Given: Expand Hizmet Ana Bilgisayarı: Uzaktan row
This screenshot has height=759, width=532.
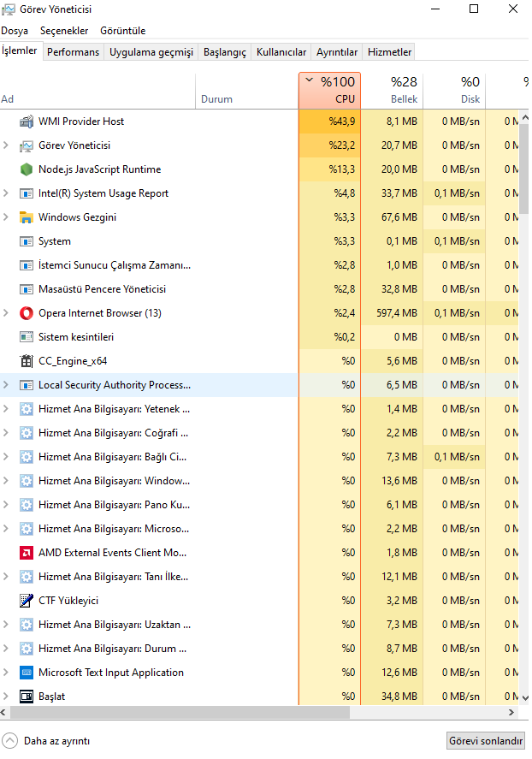Looking at the screenshot, I should (x=6, y=625).
